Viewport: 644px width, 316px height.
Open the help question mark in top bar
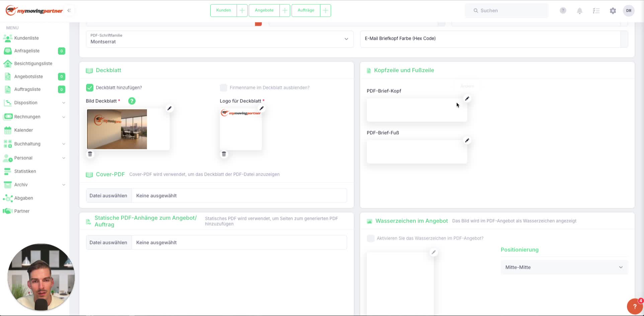click(563, 10)
